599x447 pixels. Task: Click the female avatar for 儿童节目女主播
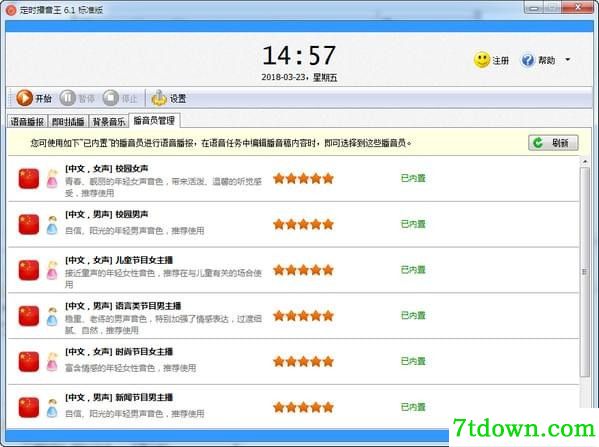pyautogui.click(x=52, y=270)
